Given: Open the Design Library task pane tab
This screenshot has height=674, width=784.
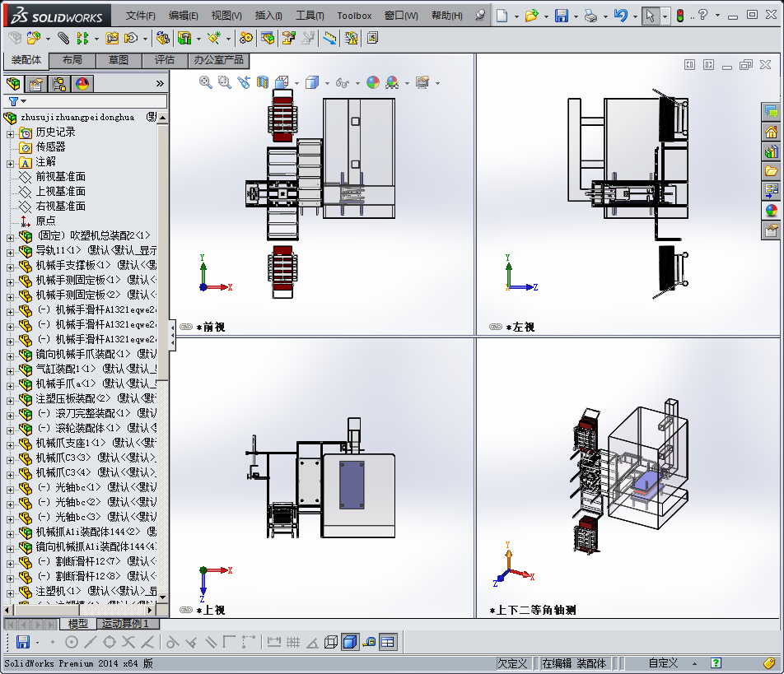Looking at the screenshot, I should [x=772, y=151].
